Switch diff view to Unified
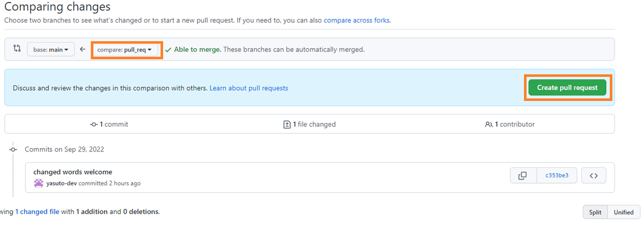Screen dimensions: 644x225 point(624,212)
